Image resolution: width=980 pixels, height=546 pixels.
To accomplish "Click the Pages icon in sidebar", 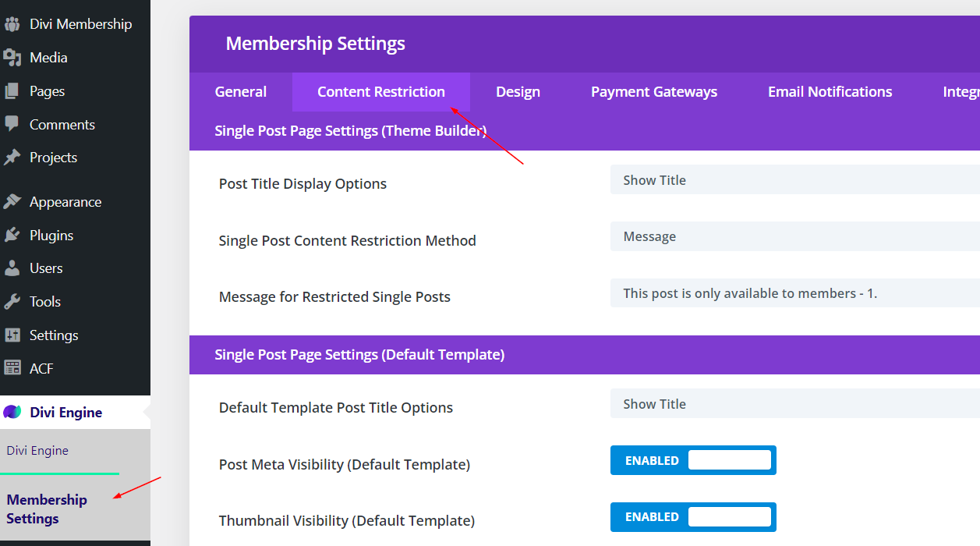I will coord(12,91).
